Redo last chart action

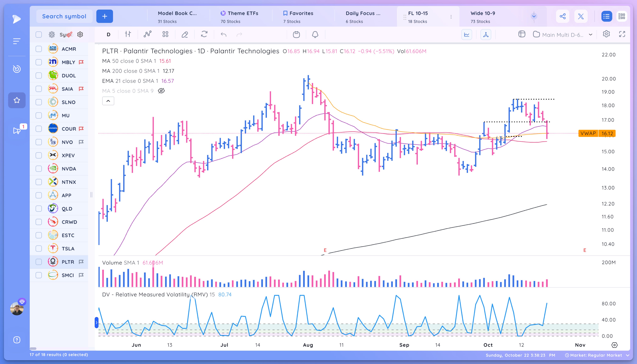(240, 35)
